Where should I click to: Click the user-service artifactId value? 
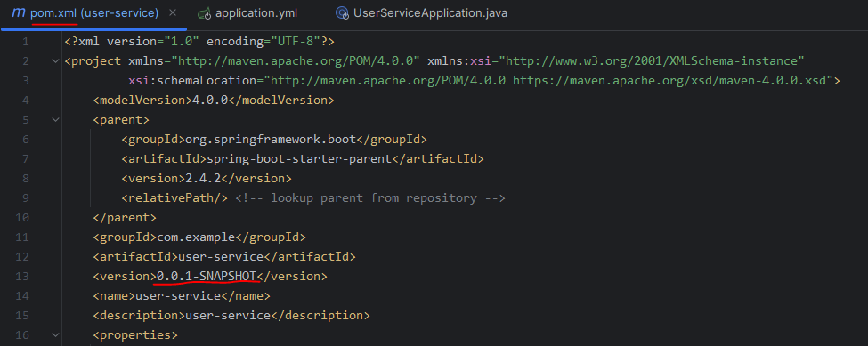tap(220, 256)
